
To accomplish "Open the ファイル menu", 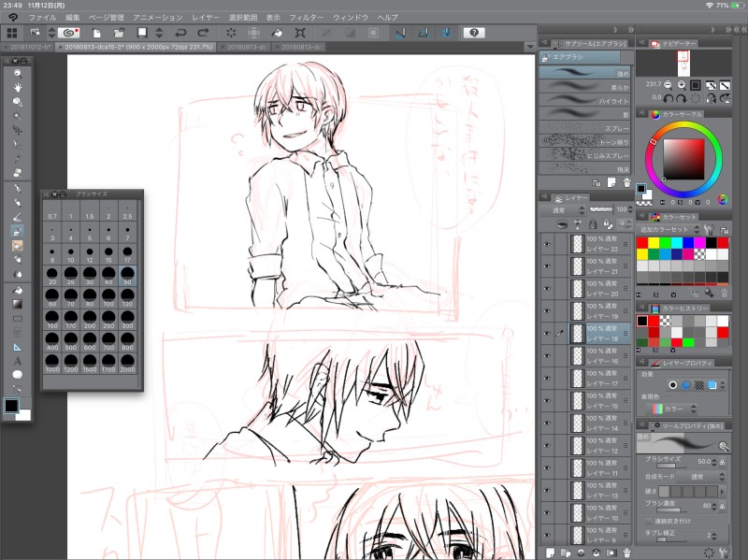I will click(42, 17).
